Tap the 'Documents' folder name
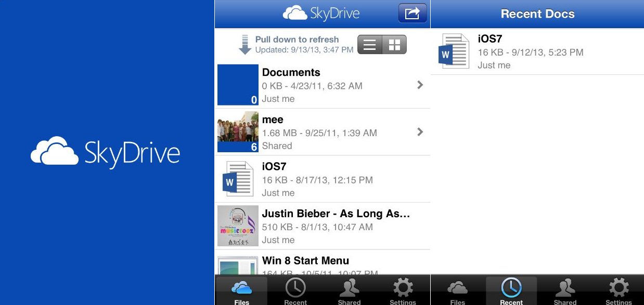Viewport: 644px width, 305px height. coord(291,72)
